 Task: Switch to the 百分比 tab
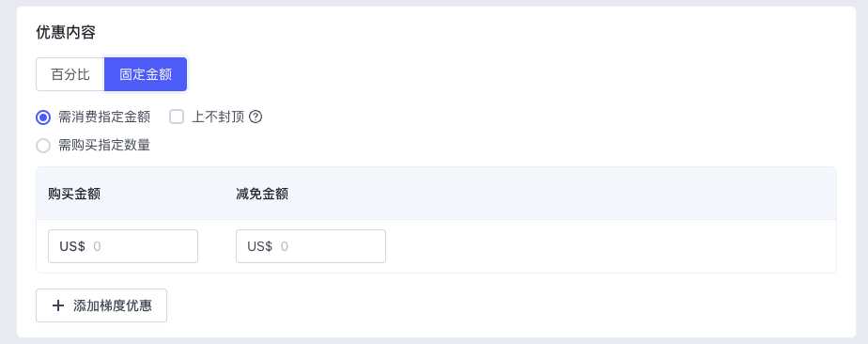click(x=70, y=74)
